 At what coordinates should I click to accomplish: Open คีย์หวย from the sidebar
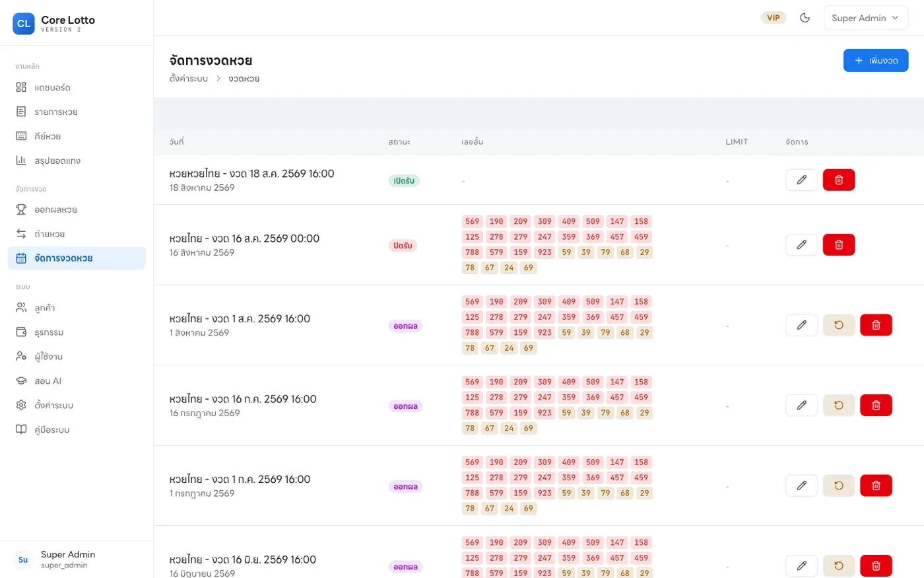coord(77,136)
